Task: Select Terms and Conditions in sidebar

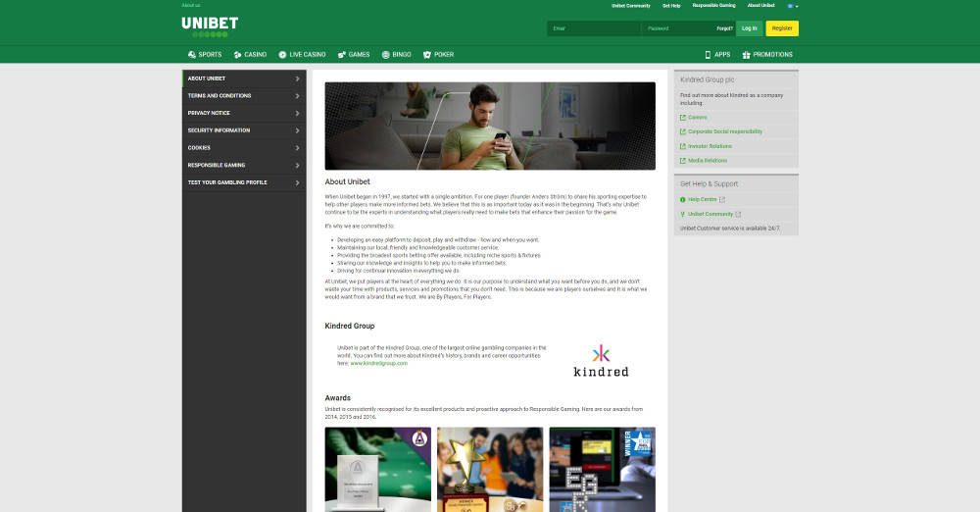Action: tap(244, 96)
